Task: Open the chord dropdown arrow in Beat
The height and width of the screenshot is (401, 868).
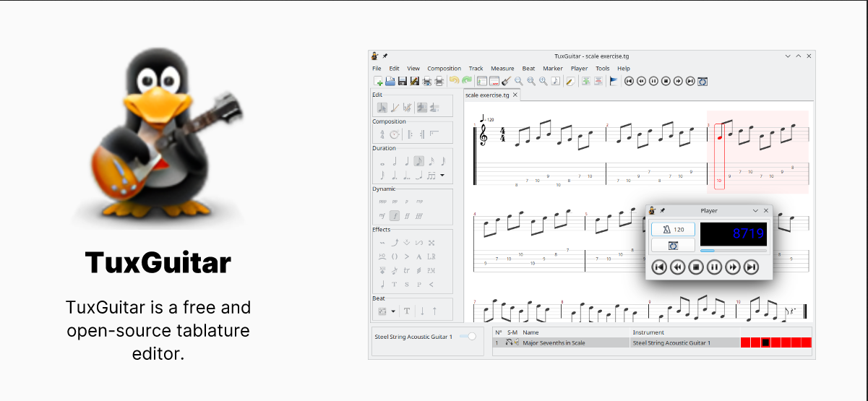Action: [x=393, y=311]
